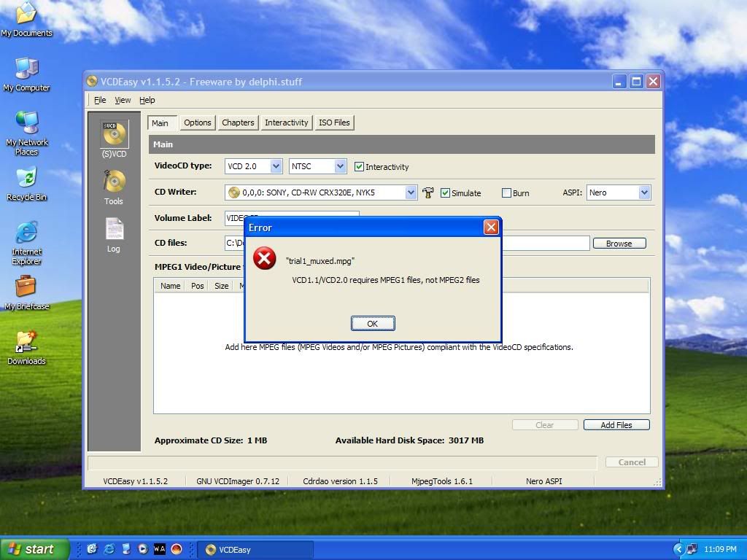The image size is (747, 560).
Task: Click 'MjpegTools 1.6.1' status entry
Action: (x=441, y=481)
